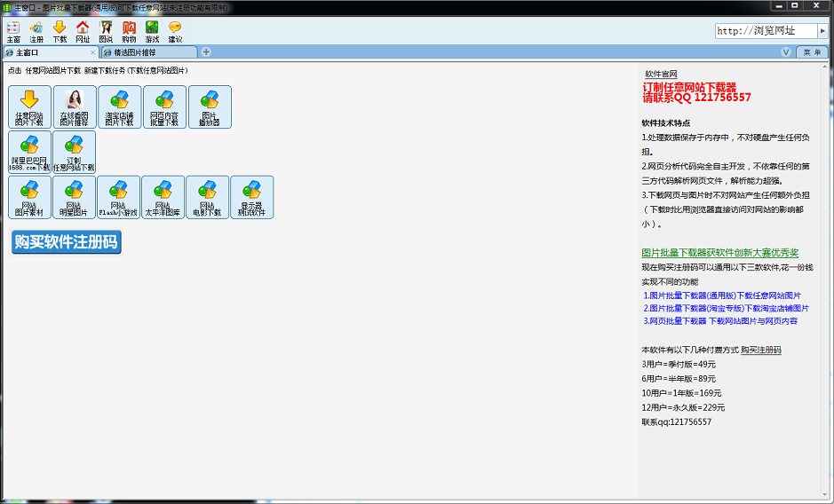Open the 淘宝店铺图片下载 tile
Viewport: 834px width, 504px height.
pyautogui.click(x=120, y=106)
